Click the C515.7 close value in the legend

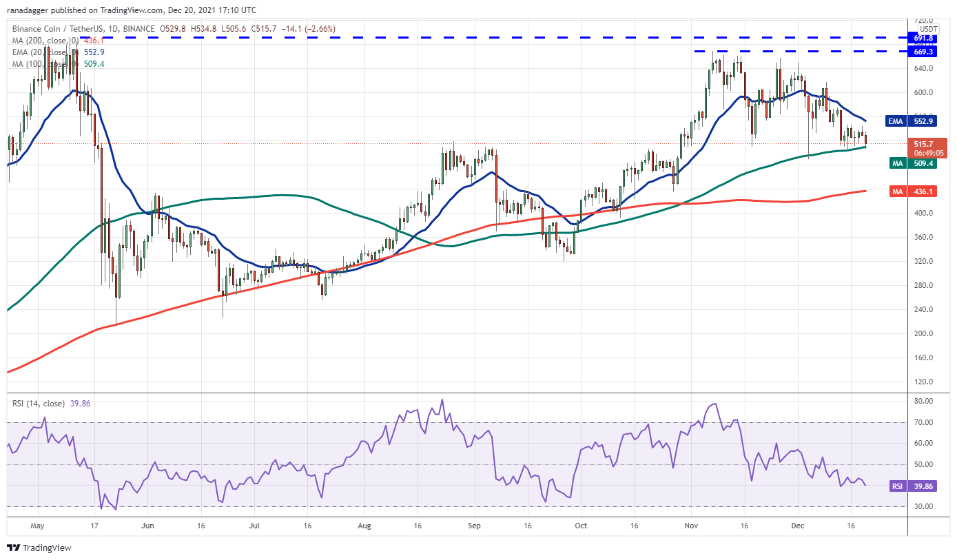click(265, 29)
